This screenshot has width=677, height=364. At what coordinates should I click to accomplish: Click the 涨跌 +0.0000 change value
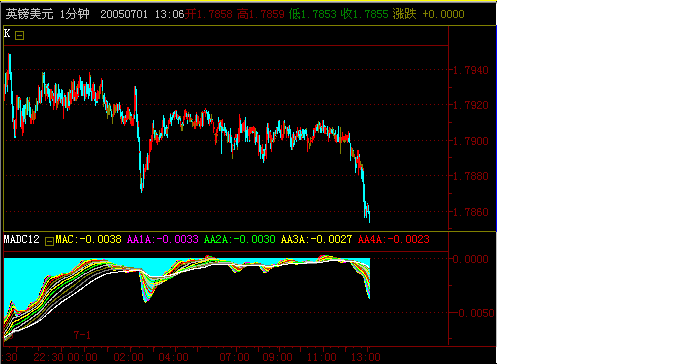coord(428,14)
